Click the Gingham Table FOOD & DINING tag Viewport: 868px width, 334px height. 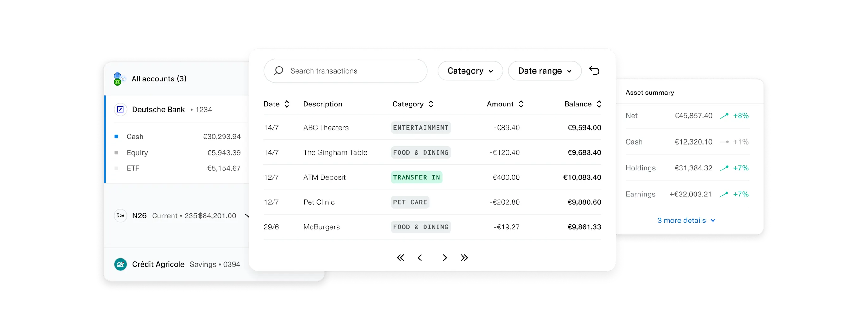(x=420, y=152)
